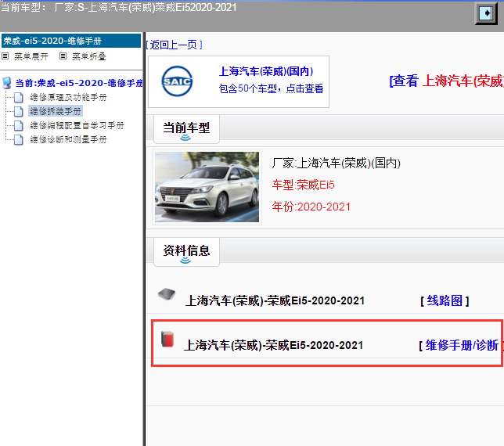Open 维修原理及功能手册 in the tree
Viewport: 504px width, 446px height.
(68, 97)
